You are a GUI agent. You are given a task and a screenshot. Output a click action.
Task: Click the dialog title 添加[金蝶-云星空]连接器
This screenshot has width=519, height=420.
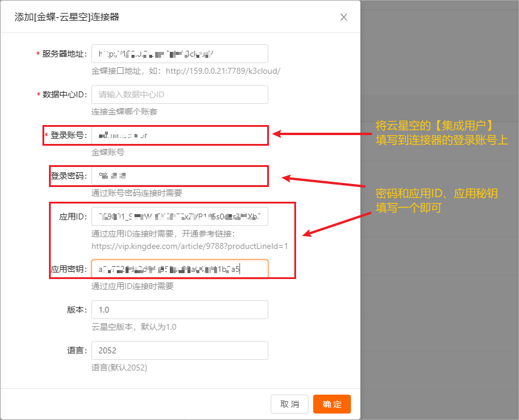(67, 17)
